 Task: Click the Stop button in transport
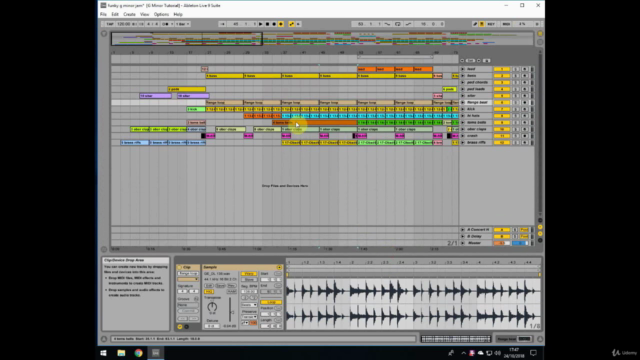[267, 24]
